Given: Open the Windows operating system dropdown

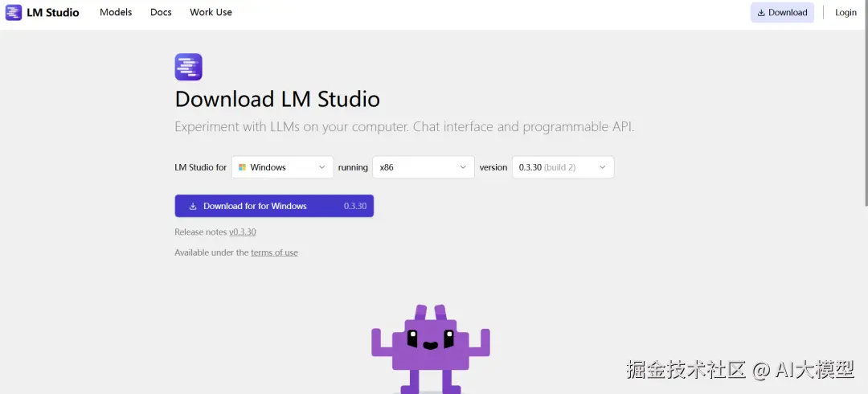Looking at the screenshot, I should pyautogui.click(x=282, y=166).
